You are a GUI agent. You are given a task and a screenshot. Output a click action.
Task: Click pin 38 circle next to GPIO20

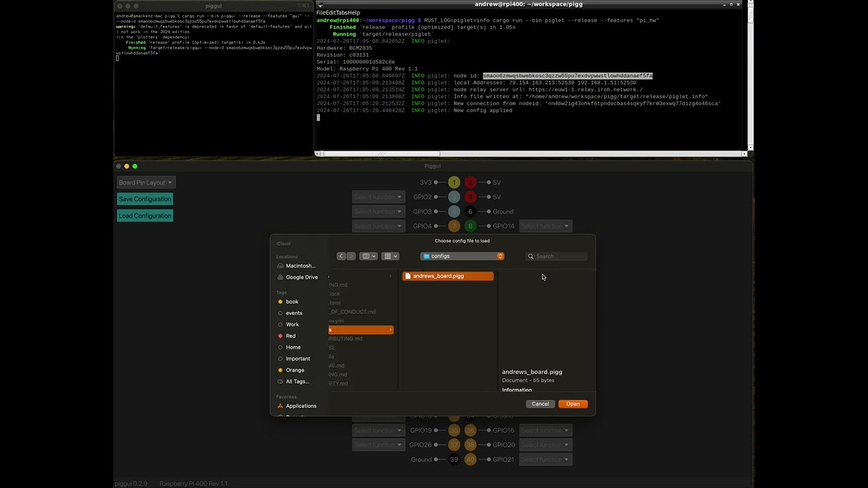point(470,445)
